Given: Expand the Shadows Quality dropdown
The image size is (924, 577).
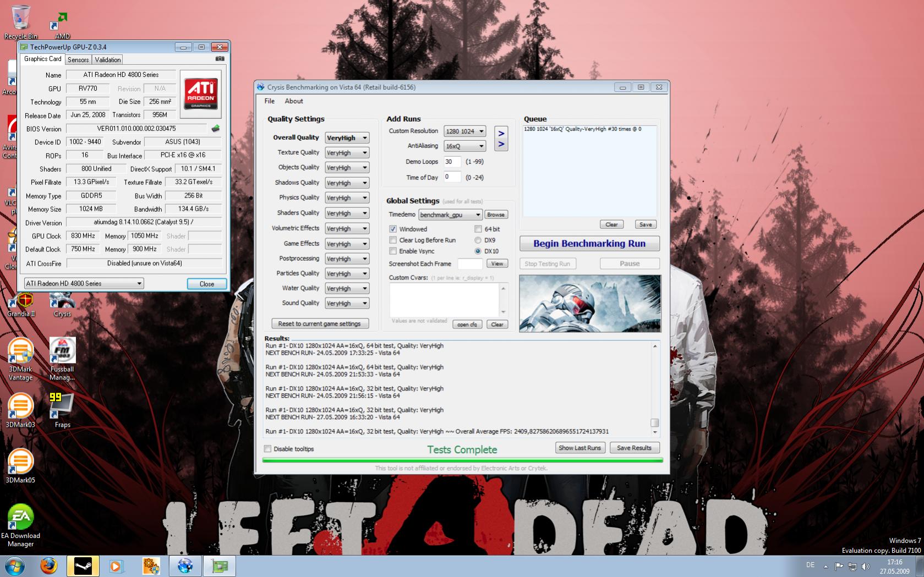Looking at the screenshot, I should (347, 183).
